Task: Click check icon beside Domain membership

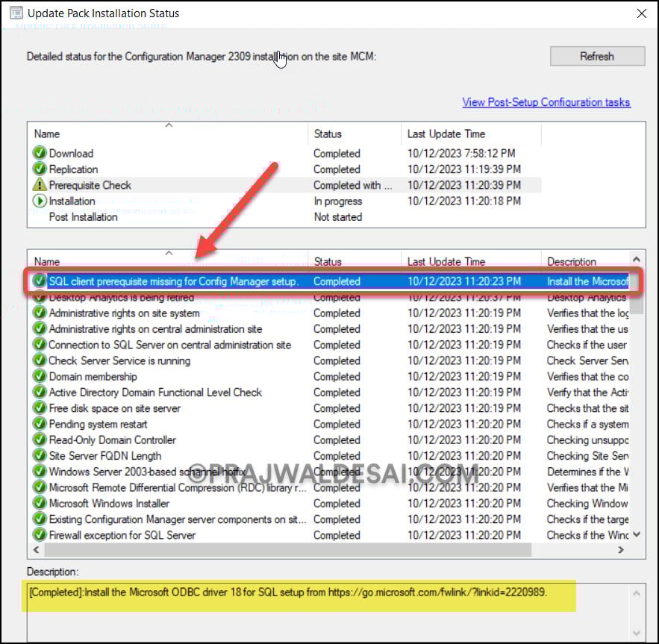Action: coord(40,376)
